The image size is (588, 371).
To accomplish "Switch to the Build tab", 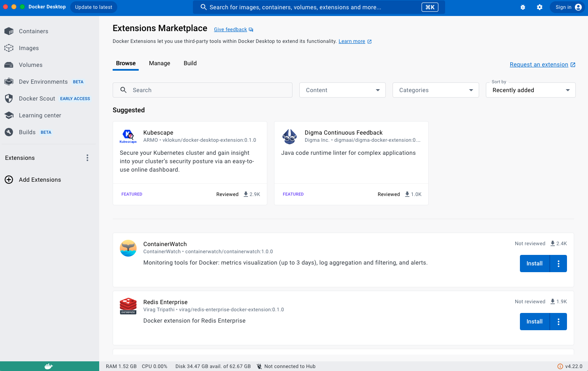I will [x=190, y=63].
